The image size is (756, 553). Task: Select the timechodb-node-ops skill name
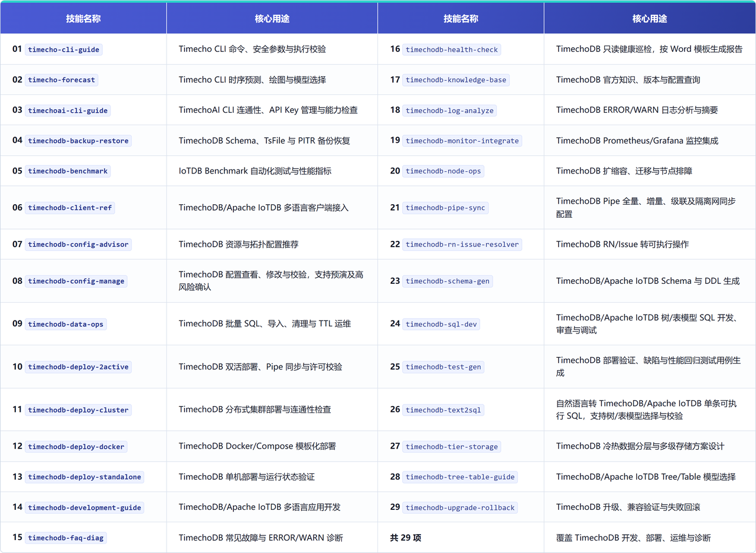[444, 171]
